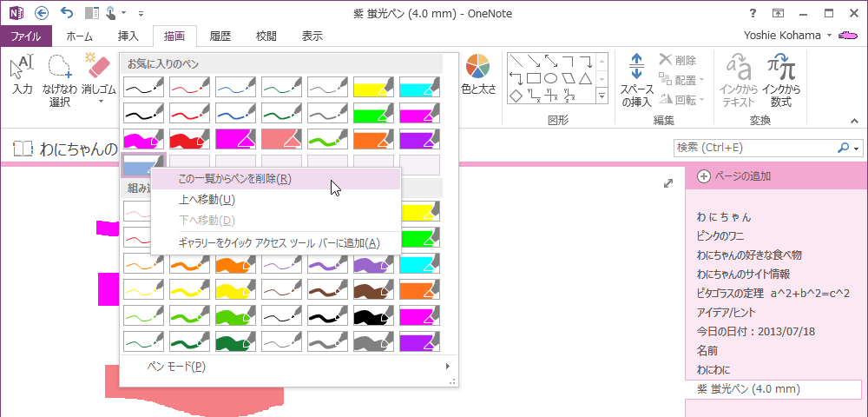Choose thick purple pen in built-in pens

(x=373, y=265)
